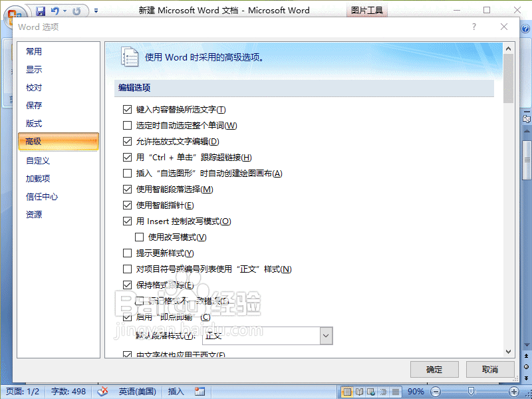Select 高级 category in options sidebar
Screen dimensions: 532x399
[59, 142]
